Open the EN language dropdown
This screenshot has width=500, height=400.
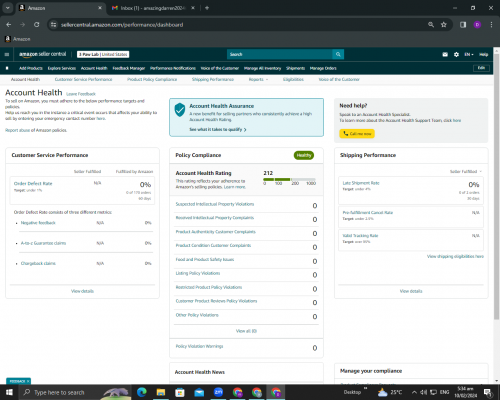[469, 54]
